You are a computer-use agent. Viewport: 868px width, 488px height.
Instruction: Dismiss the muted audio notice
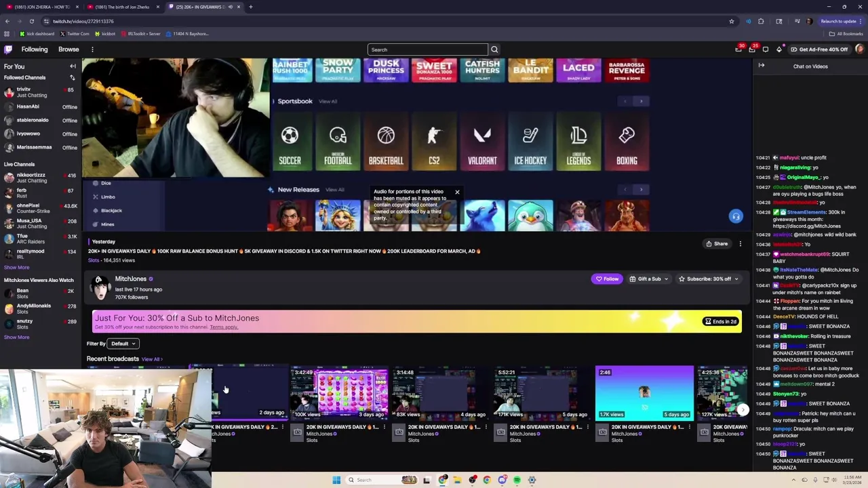[457, 192]
